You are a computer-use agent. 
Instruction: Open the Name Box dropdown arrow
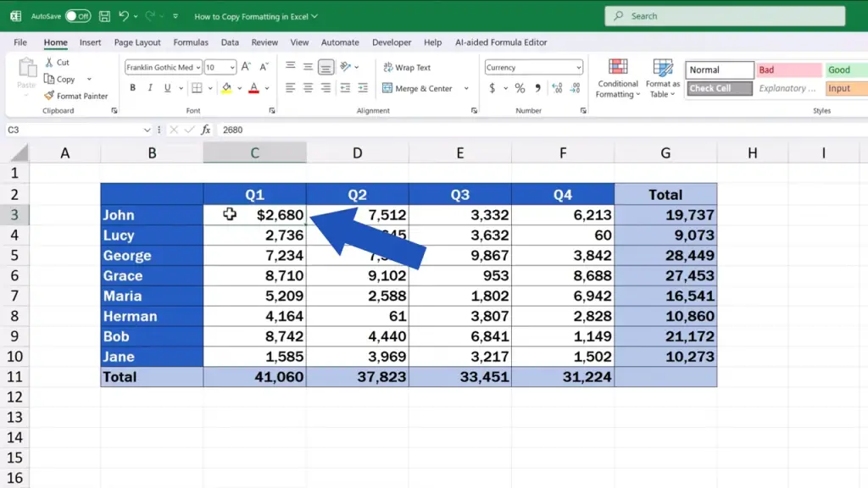tap(147, 130)
